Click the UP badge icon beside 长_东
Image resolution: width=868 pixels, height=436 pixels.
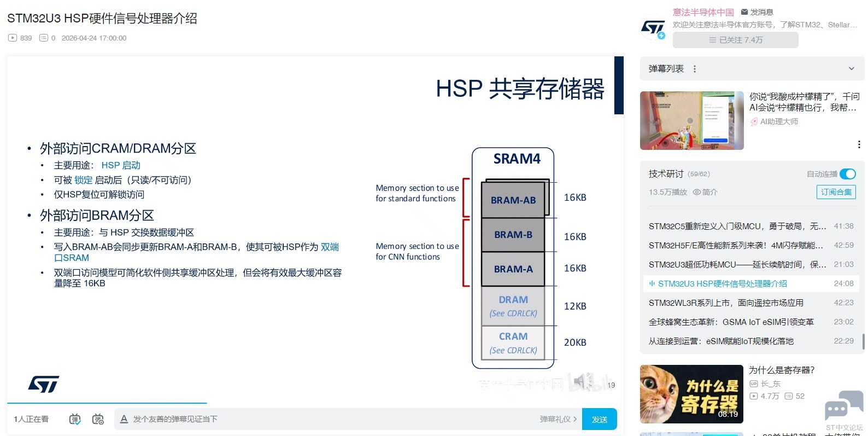pos(754,384)
